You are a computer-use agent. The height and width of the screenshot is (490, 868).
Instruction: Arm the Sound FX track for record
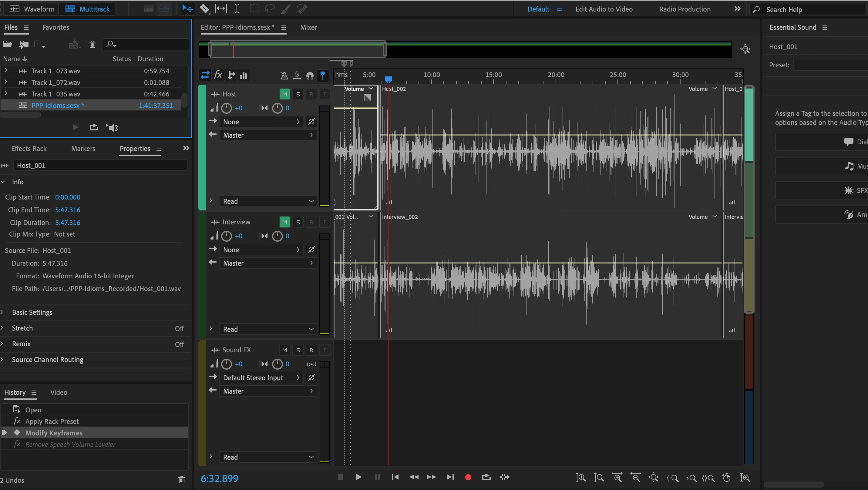[311, 350]
